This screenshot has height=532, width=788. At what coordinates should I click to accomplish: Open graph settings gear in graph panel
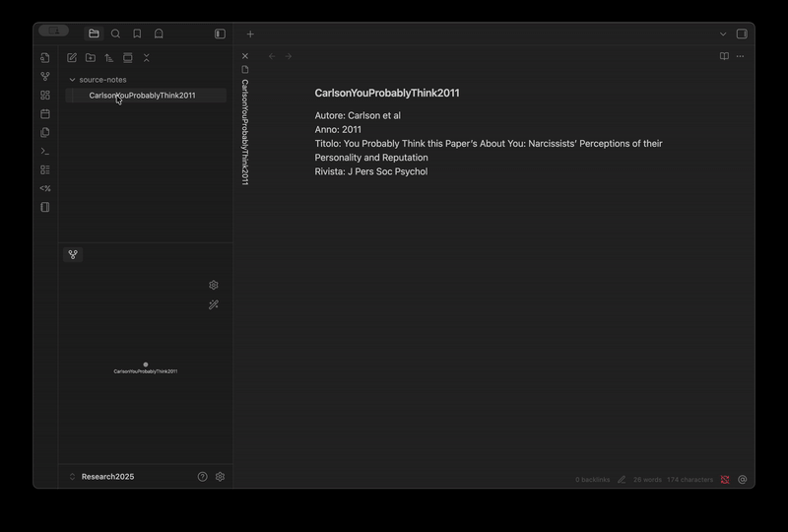click(x=214, y=285)
